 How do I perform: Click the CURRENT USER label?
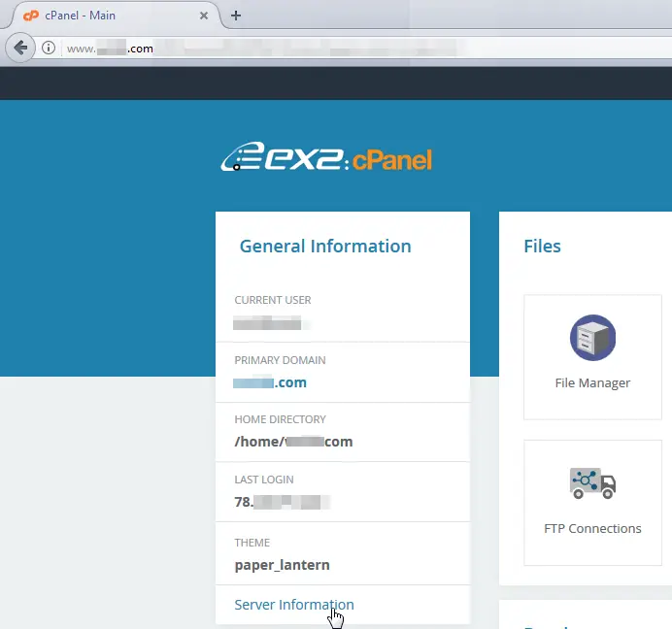(273, 300)
